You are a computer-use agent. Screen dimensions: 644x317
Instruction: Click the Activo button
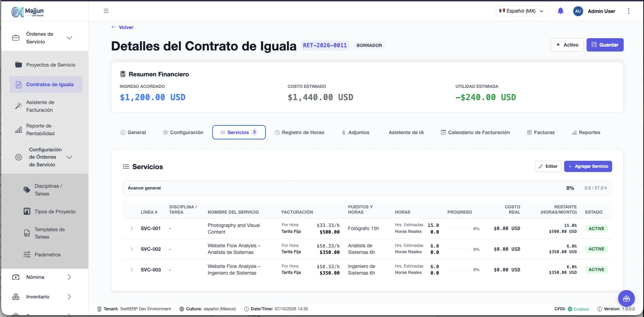point(567,45)
